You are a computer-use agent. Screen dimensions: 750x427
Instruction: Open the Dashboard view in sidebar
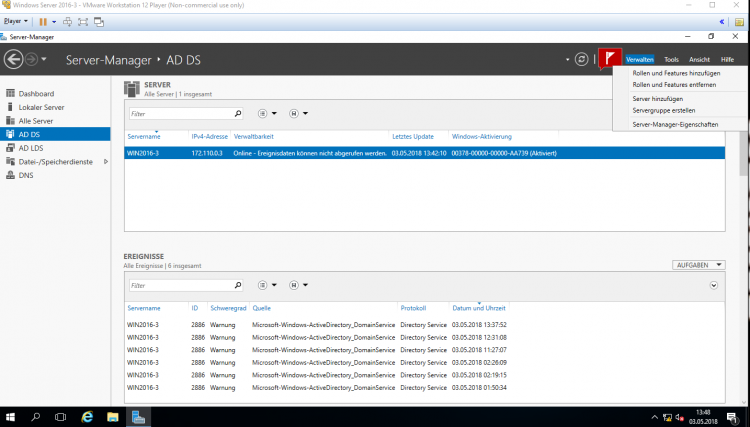pyautogui.click(x=36, y=93)
